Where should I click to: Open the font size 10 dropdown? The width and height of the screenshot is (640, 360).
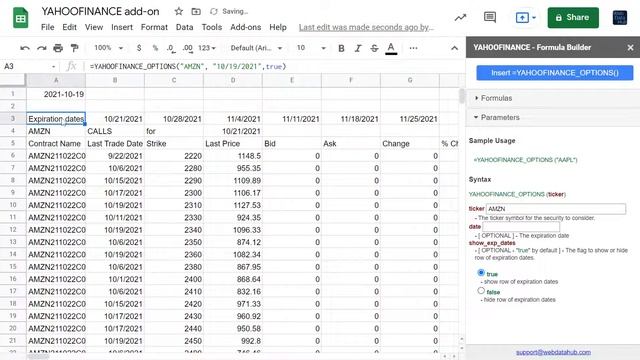[311, 48]
